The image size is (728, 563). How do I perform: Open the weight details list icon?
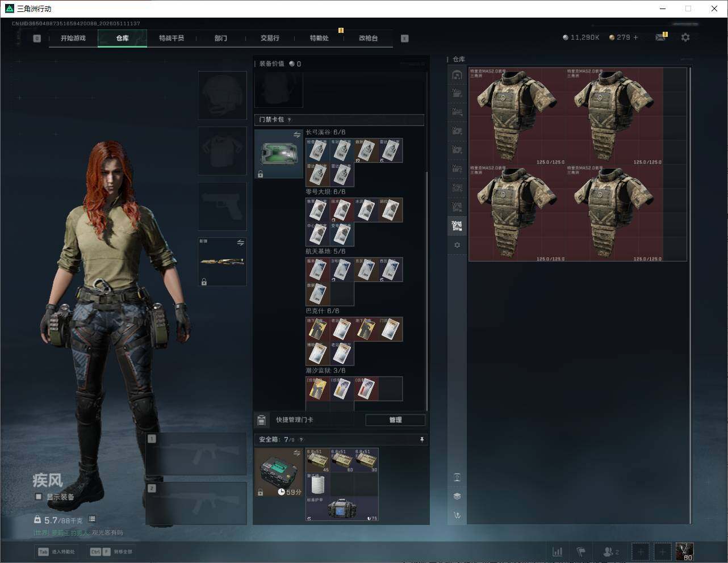click(x=92, y=519)
